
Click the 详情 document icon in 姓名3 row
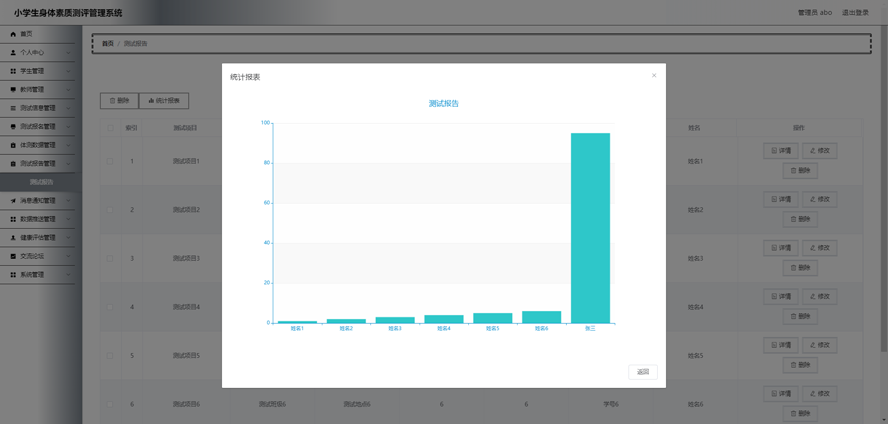click(774, 248)
